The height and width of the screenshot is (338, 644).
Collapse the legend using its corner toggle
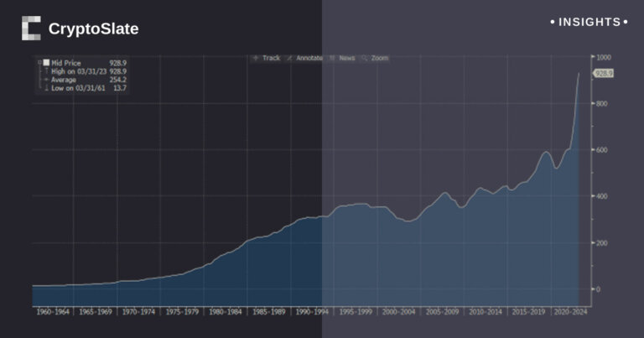[38, 63]
